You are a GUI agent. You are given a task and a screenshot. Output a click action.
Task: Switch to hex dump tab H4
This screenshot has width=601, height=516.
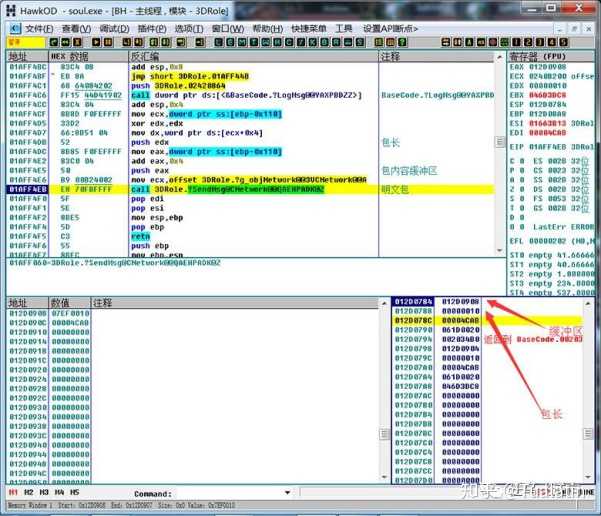tap(59, 492)
